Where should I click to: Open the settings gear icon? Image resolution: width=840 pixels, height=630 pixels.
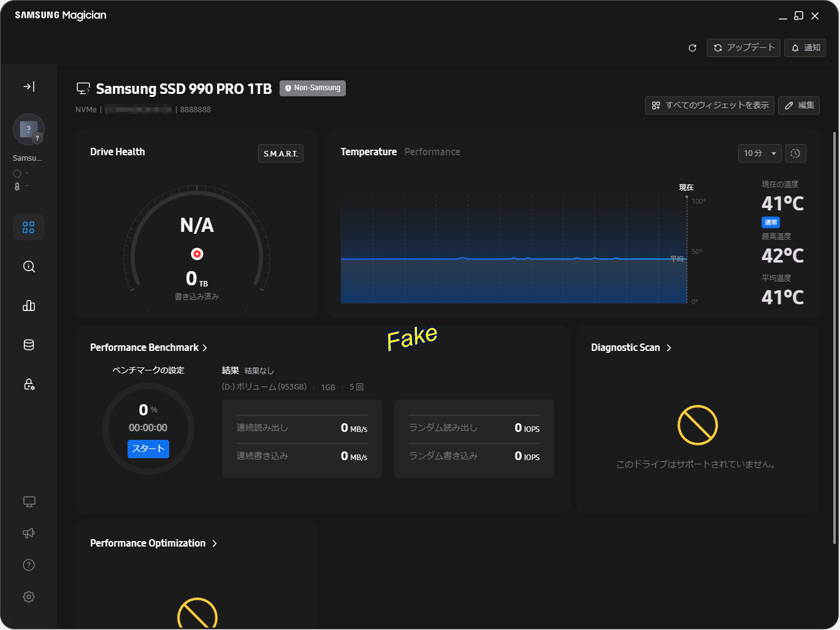click(x=29, y=597)
